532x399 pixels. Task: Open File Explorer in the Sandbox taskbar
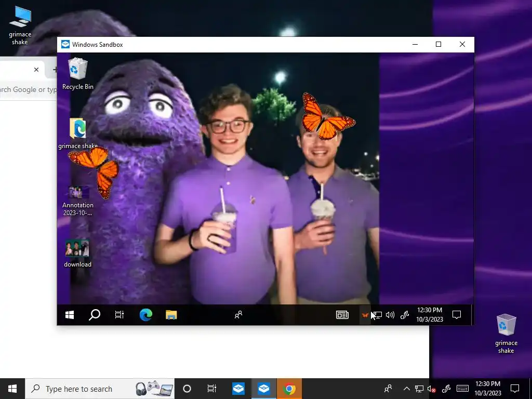[171, 315]
